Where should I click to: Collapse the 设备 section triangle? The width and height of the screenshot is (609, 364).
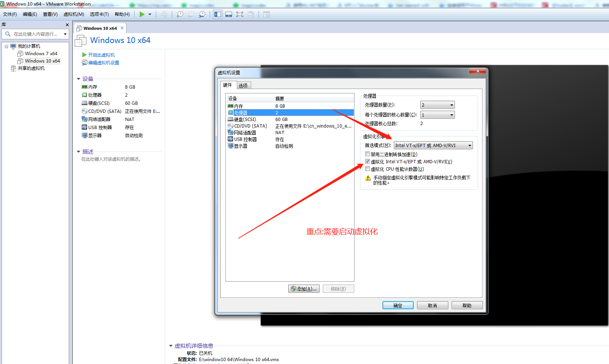click(x=78, y=79)
